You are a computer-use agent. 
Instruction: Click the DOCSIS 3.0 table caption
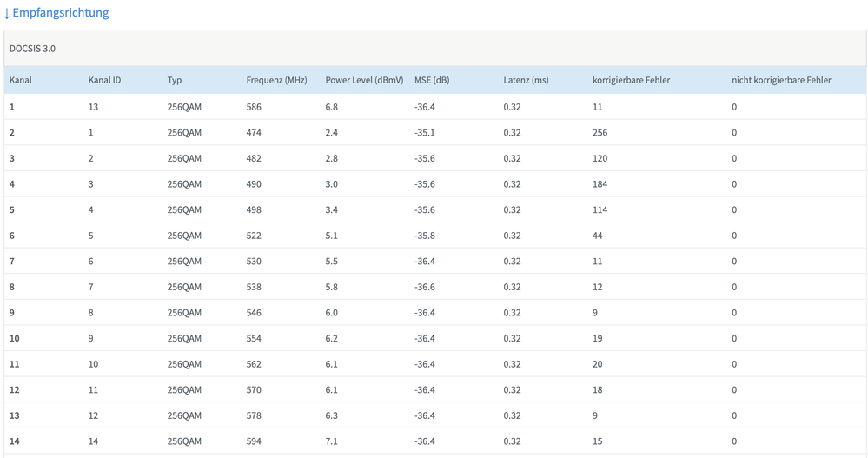[32, 49]
